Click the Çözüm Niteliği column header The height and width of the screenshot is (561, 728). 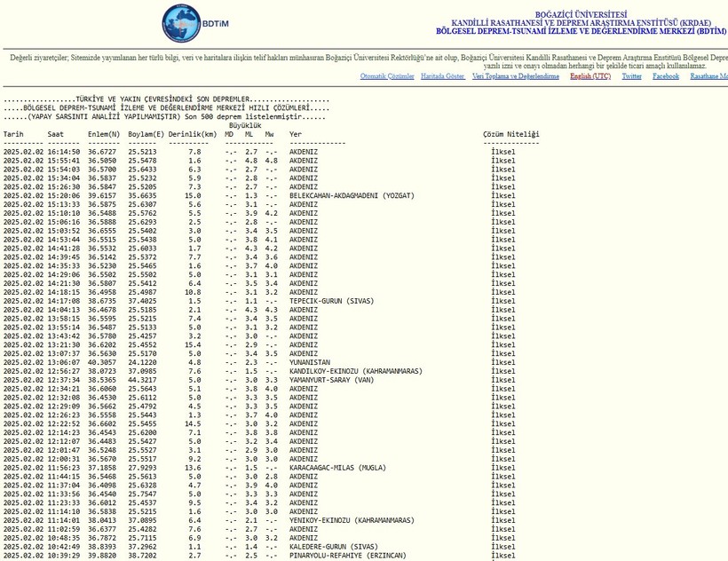pyautogui.click(x=510, y=134)
